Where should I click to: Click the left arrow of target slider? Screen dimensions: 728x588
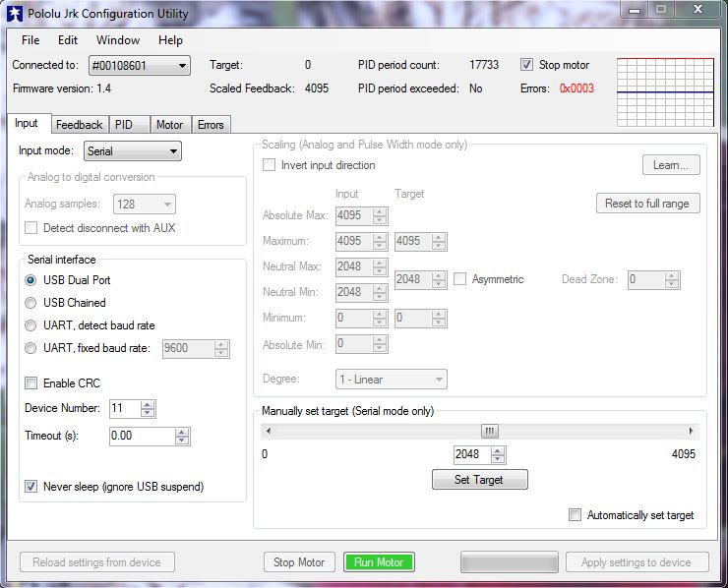pyautogui.click(x=269, y=431)
